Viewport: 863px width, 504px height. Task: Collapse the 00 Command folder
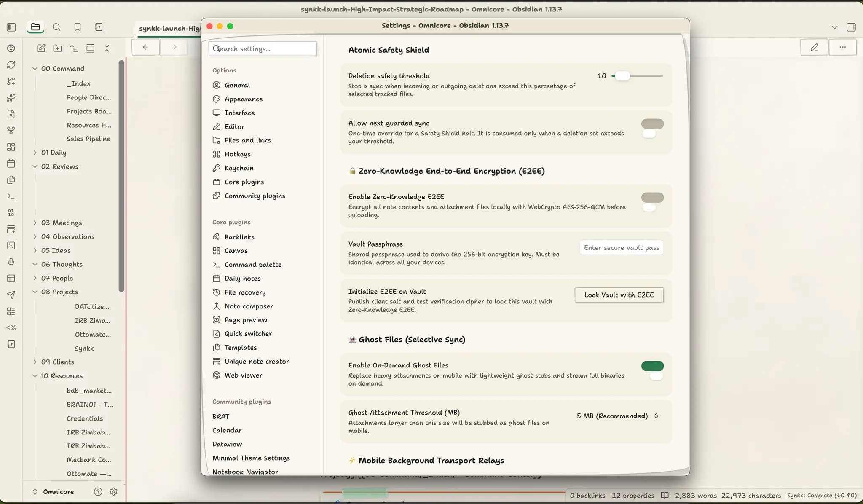(x=35, y=69)
